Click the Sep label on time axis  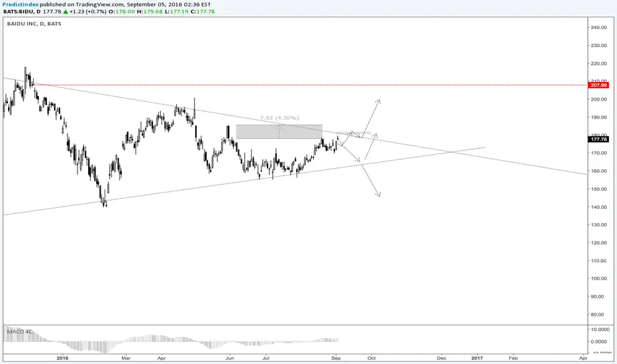(336, 358)
